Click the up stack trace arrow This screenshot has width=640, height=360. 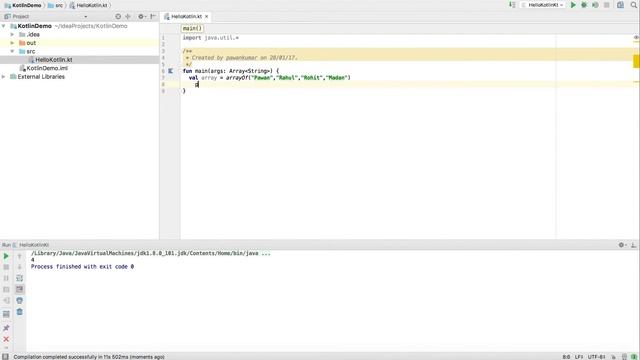pyautogui.click(x=19, y=256)
